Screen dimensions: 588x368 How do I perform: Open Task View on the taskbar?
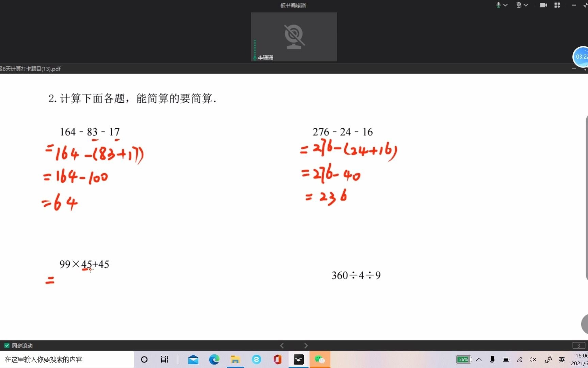pos(165,359)
